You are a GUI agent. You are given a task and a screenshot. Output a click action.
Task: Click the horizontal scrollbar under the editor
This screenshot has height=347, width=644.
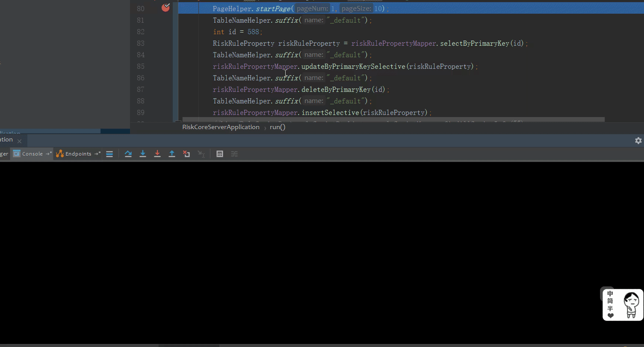tap(393, 120)
